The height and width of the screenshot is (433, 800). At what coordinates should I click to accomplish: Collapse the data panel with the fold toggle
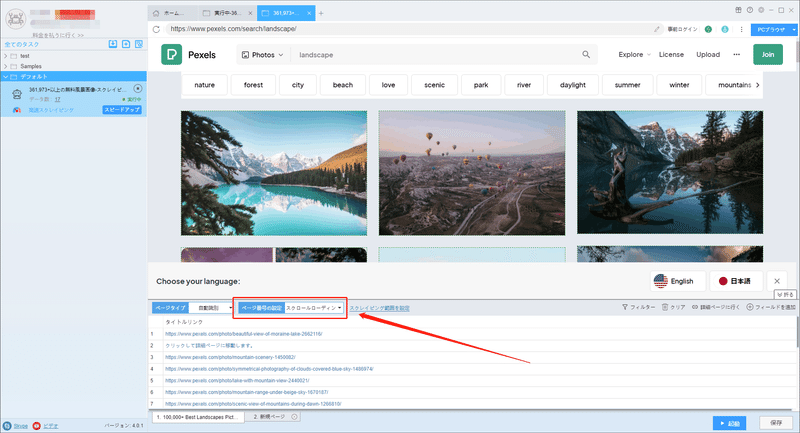coord(785,295)
